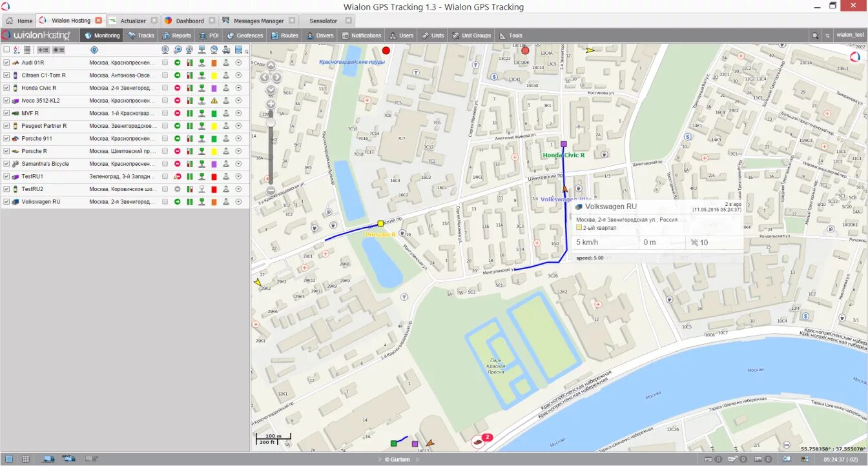The height and width of the screenshot is (466, 868).
Task: Uncheck the Audi 01R visibility checkbox
Action: coord(6,63)
